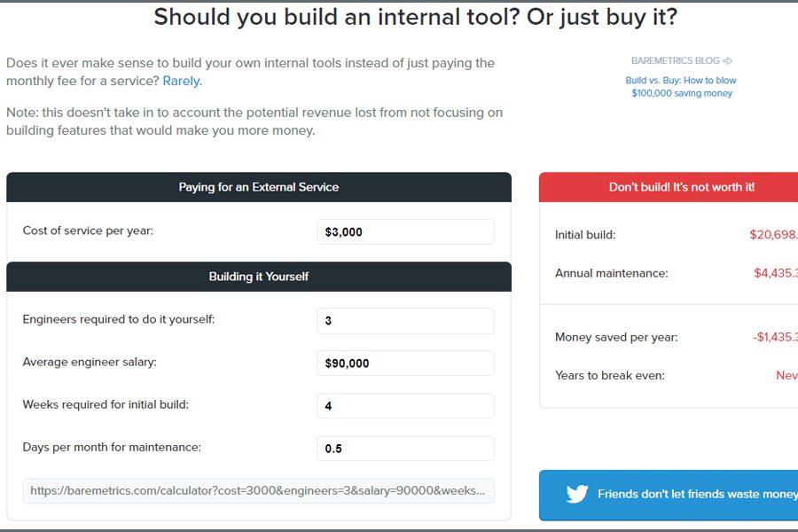The image size is (798, 532).
Task: Click the Initial build cost value
Action: click(x=773, y=235)
